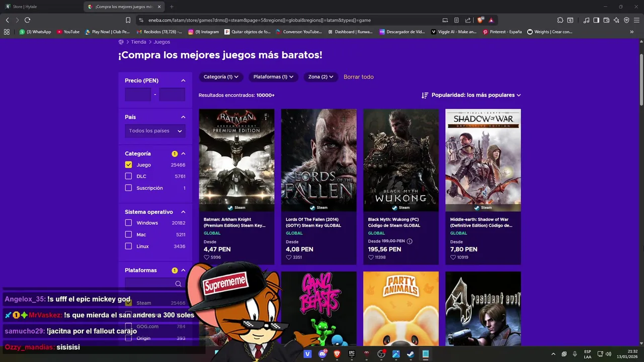The height and width of the screenshot is (362, 644).
Task: Uncheck the Juego category checkbox
Action: [128, 164]
